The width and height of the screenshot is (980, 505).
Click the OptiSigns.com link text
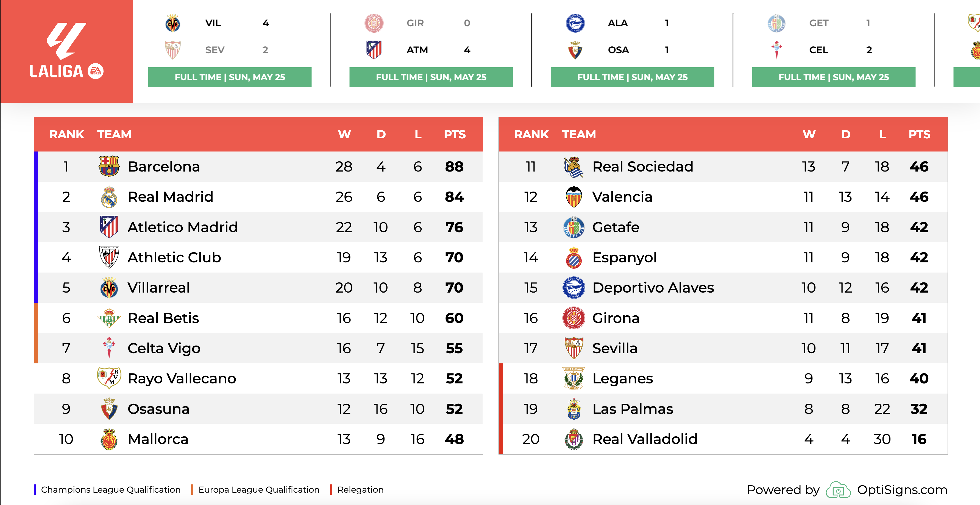(902, 490)
